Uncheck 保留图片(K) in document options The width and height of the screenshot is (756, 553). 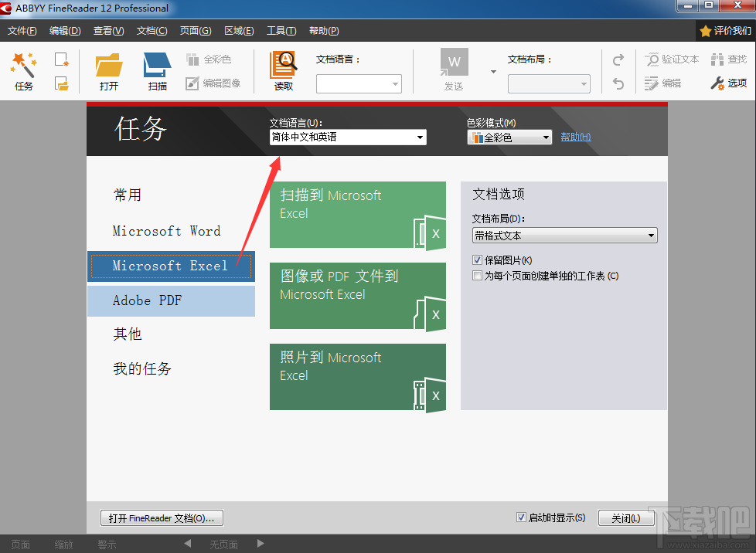478,260
